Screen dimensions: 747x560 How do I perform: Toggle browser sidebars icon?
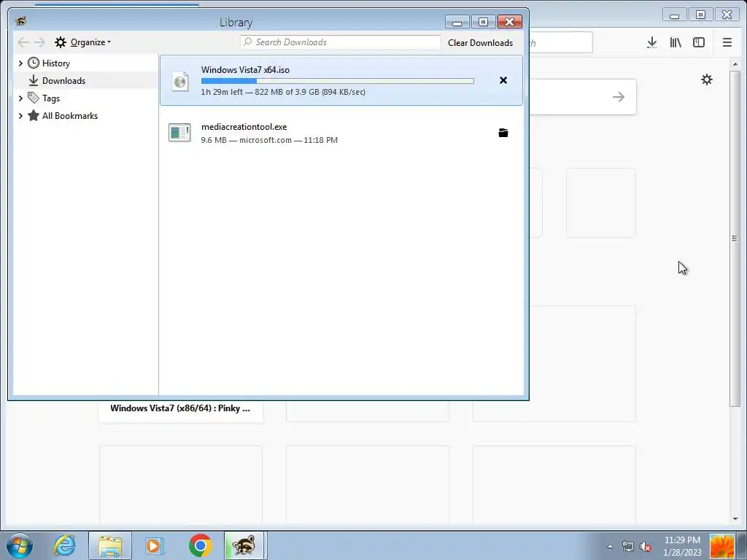coord(699,42)
